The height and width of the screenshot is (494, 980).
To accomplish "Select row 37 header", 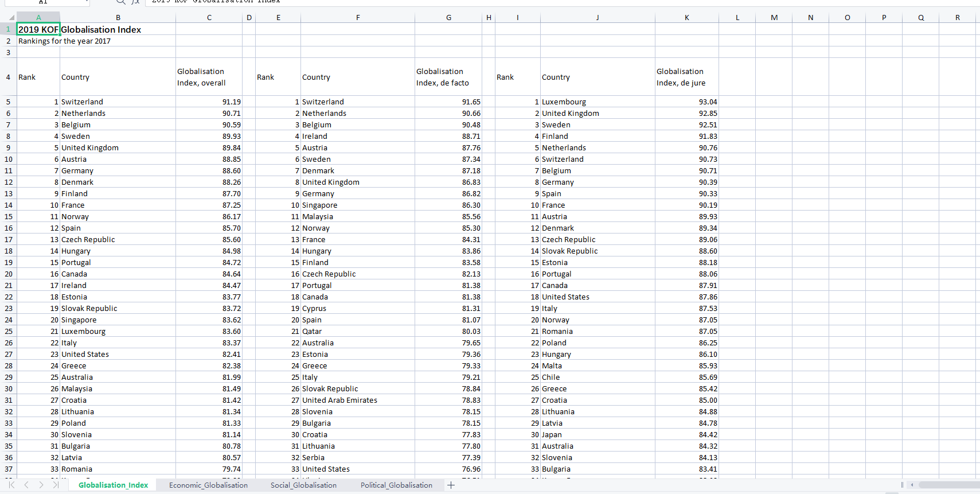I will point(9,469).
